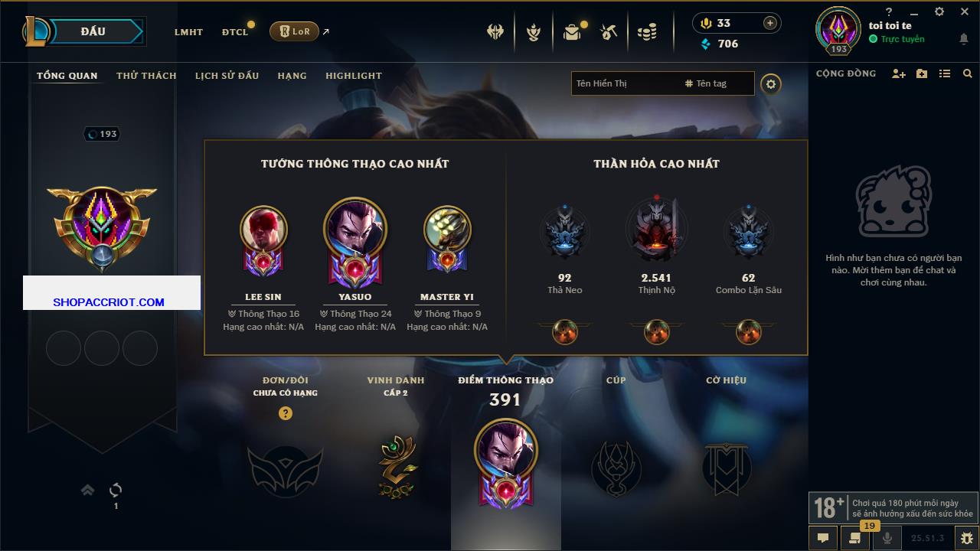The height and width of the screenshot is (551, 980).
Task: Open the Loot crafting icon
Action: click(x=609, y=32)
